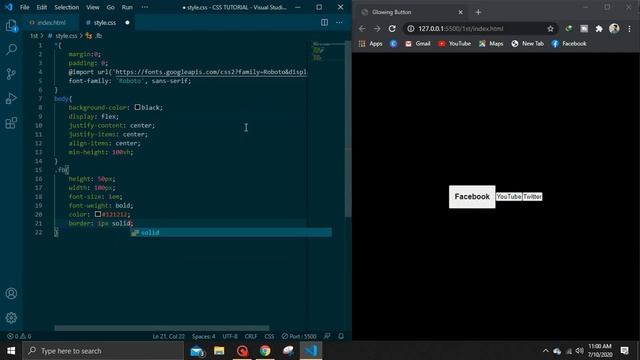640x360 pixels.
Task: Open the Accounts menu in activity bar
Action: [x=11, y=293]
